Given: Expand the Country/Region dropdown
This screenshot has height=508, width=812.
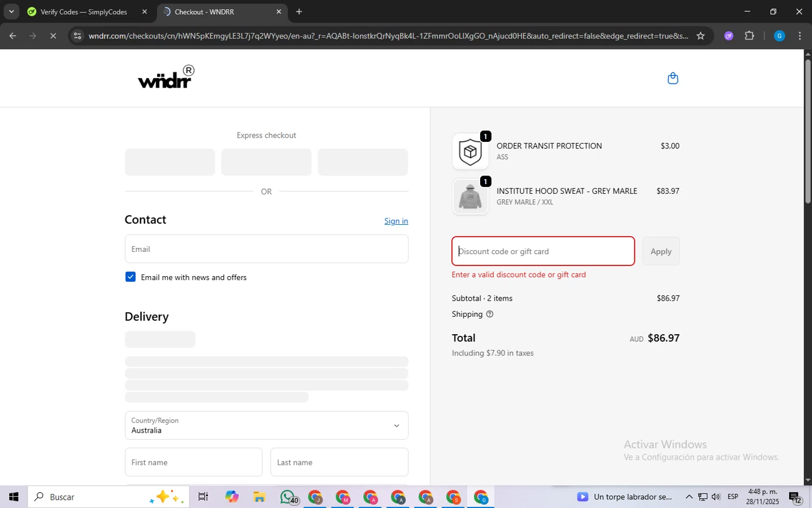Looking at the screenshot, I should 266,425.
